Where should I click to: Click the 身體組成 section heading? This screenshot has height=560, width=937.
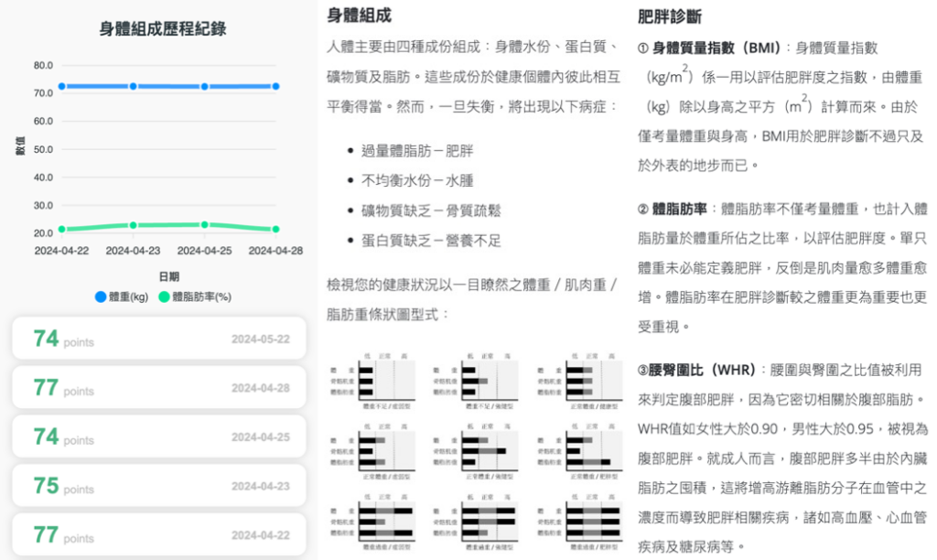(x=359, y=15)
